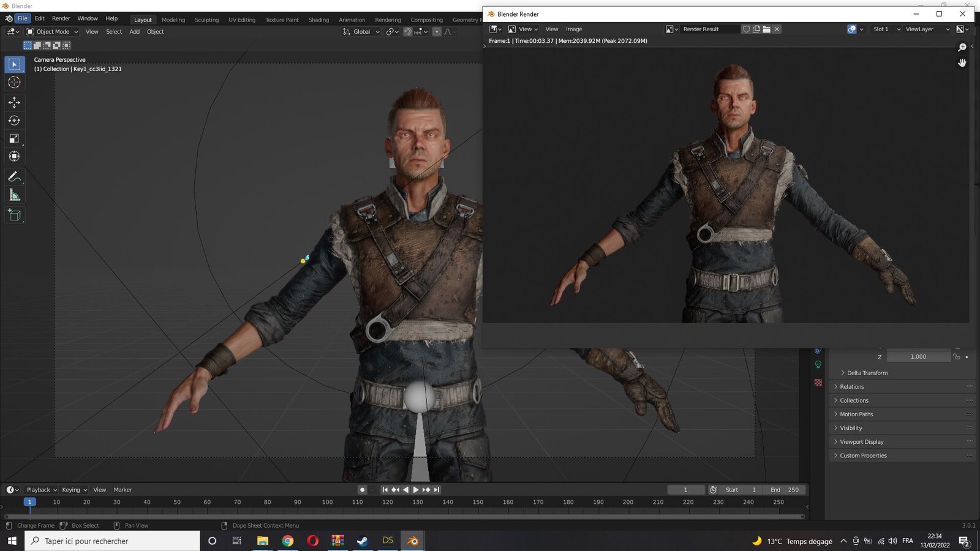Unlink the Render Result image with X icon
The width and height of the screenshot is (980, 551).
click(x=777, y=29)
